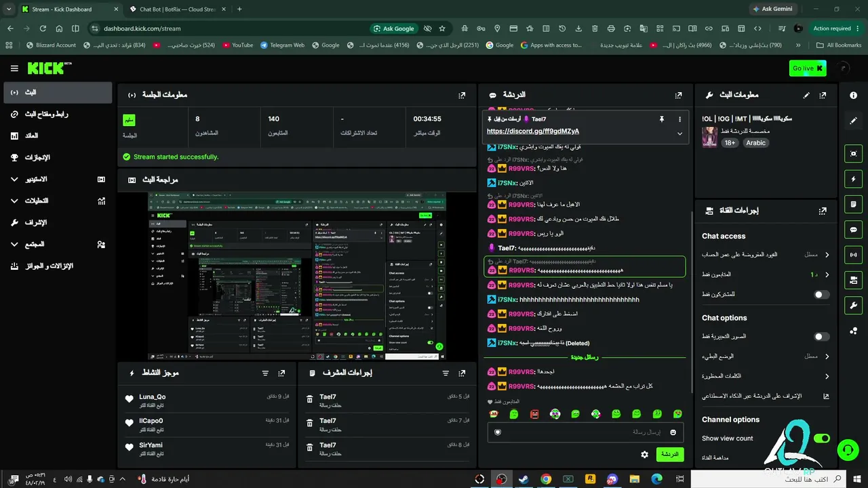The width and height of the screenshot is (868, 488).
Task: Open رابط ومفتاح البث sidebar item
Action: (58, 115)
